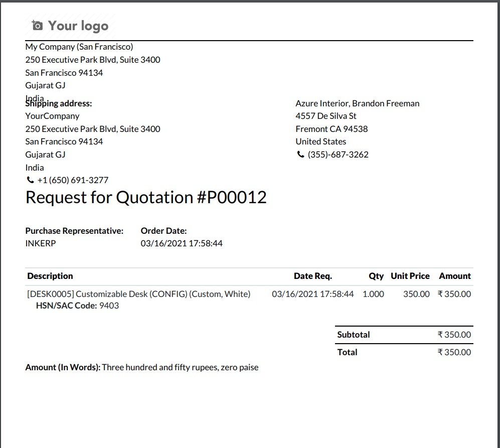
Task: Click the 'Fremont CA 94538' line
Action: click(331, 129)
